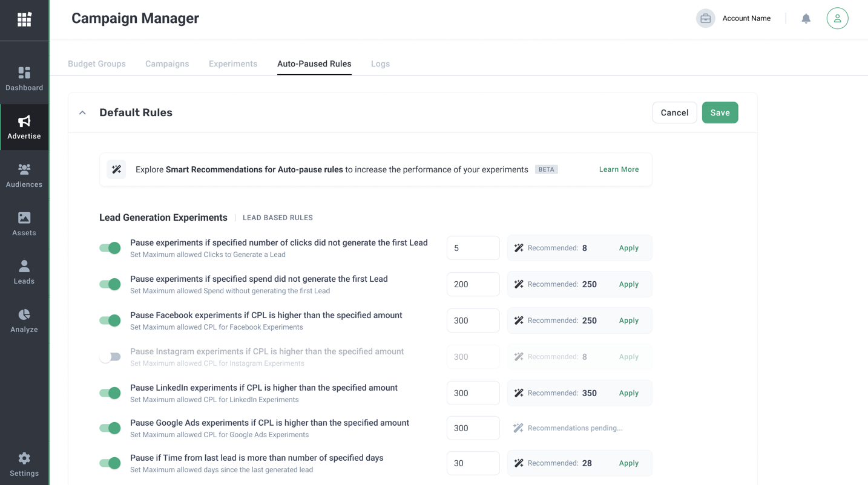Apply the recommended value 350 for LinkedIn

tap(628, 393)
